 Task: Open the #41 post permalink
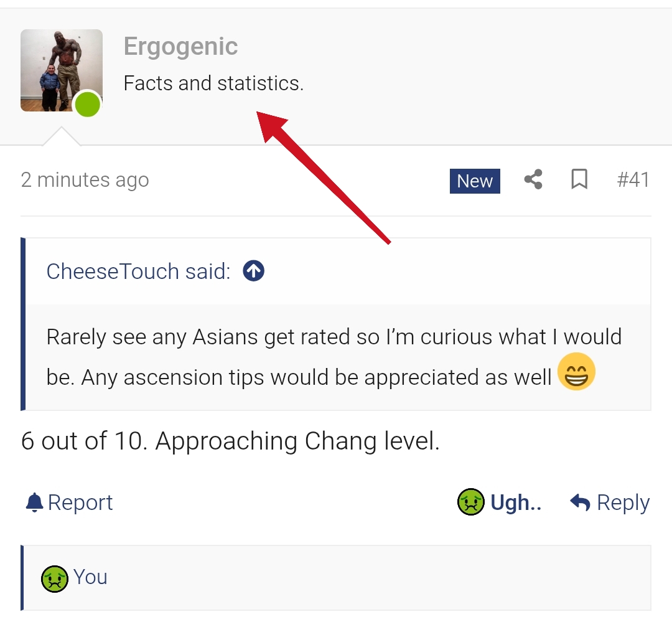(x=633, y=180)
